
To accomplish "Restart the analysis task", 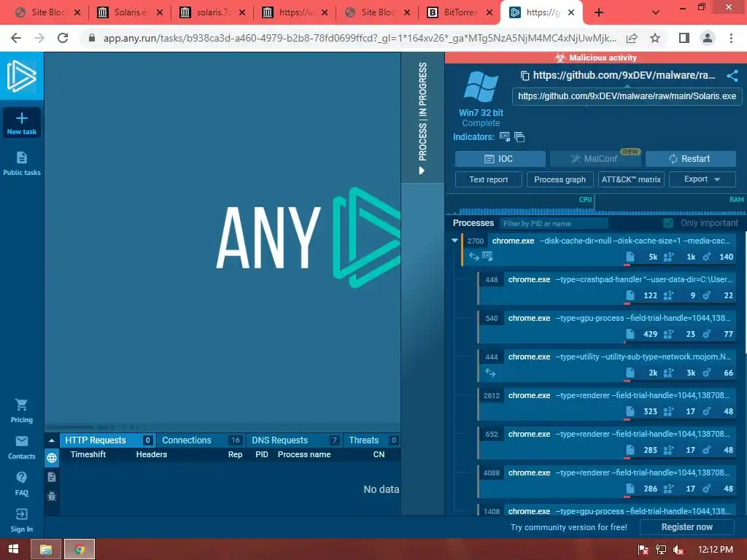I will click(691, 159).
